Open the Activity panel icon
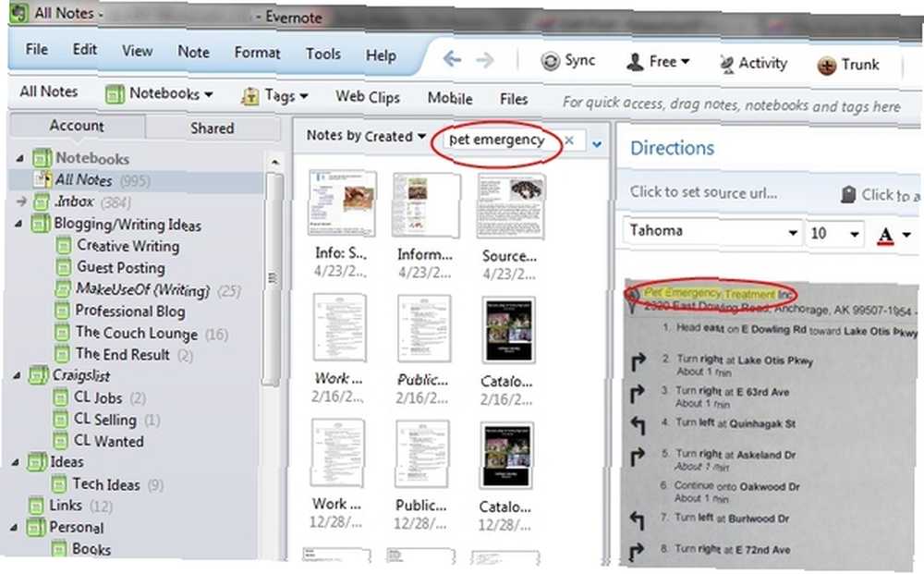 click(727, 64)
